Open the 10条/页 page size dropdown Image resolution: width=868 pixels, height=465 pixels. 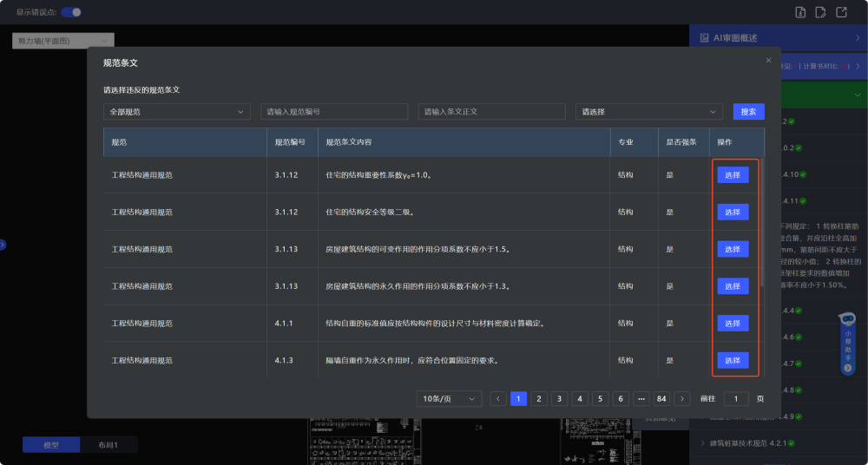click(449, 398)
